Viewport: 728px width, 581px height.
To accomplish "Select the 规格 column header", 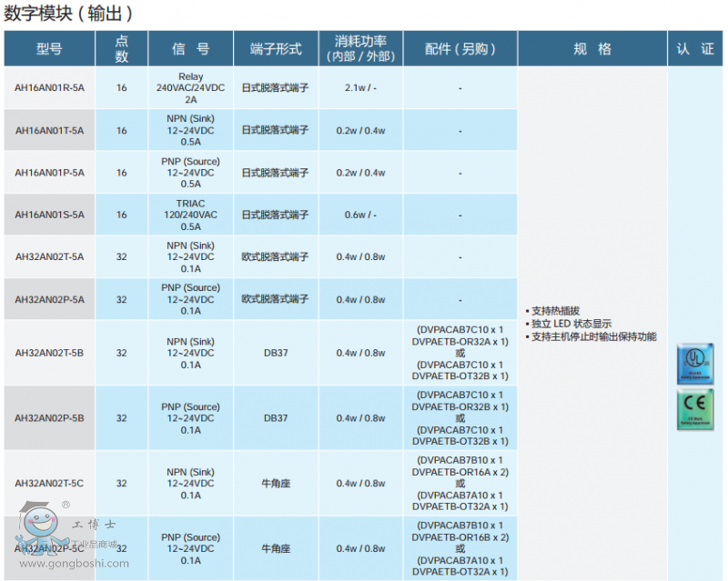I will click(x=592, y=49).
